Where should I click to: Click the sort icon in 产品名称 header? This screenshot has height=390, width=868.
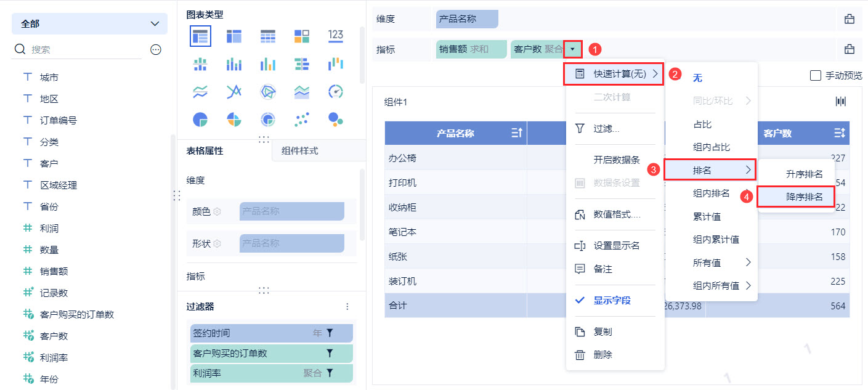point(517,133)
